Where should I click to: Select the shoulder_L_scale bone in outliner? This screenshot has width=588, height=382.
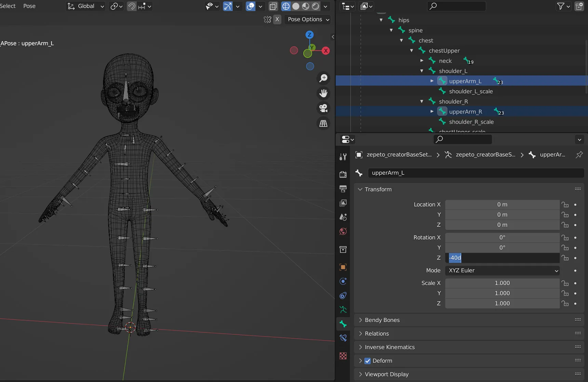click(471, 91)
